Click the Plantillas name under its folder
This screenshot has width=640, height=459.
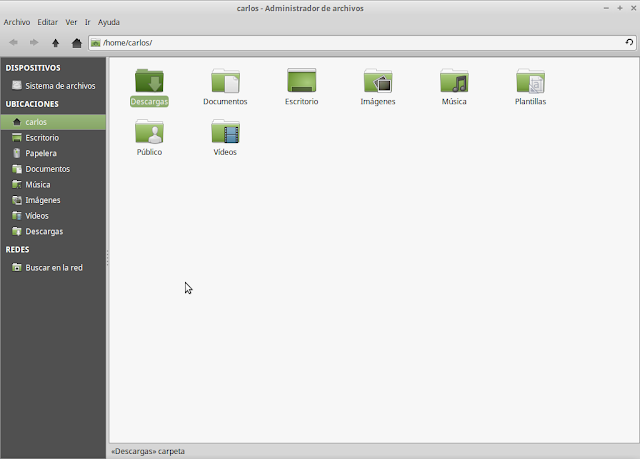coord(530,101)
